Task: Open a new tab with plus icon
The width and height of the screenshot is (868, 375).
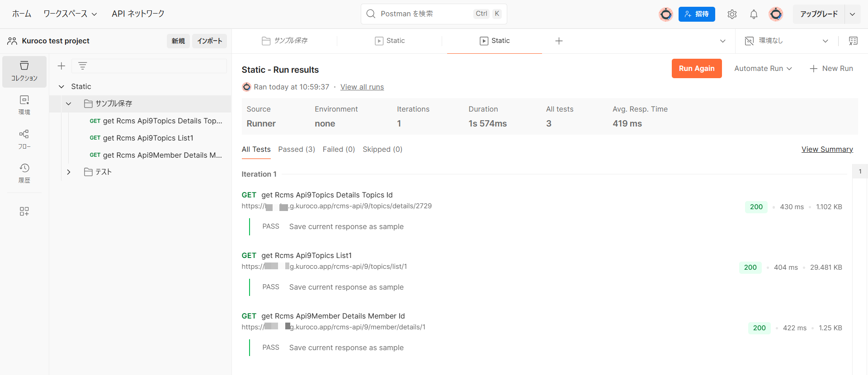Action: pyautogui.click(x=559, y=41)
